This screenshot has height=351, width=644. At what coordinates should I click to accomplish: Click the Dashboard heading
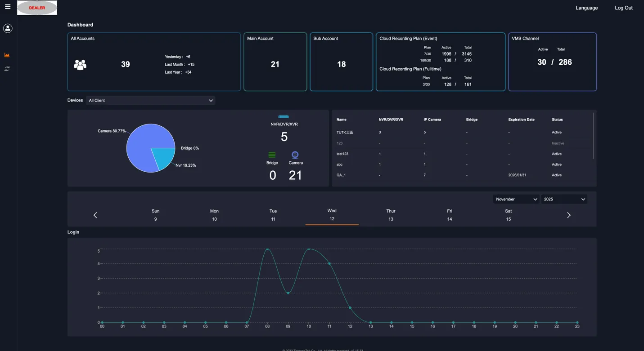tap(80, 25)
